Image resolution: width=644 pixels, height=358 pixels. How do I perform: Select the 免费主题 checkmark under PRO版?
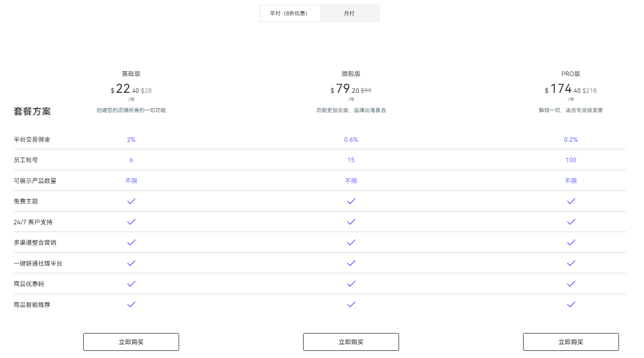tap(571, 201)
